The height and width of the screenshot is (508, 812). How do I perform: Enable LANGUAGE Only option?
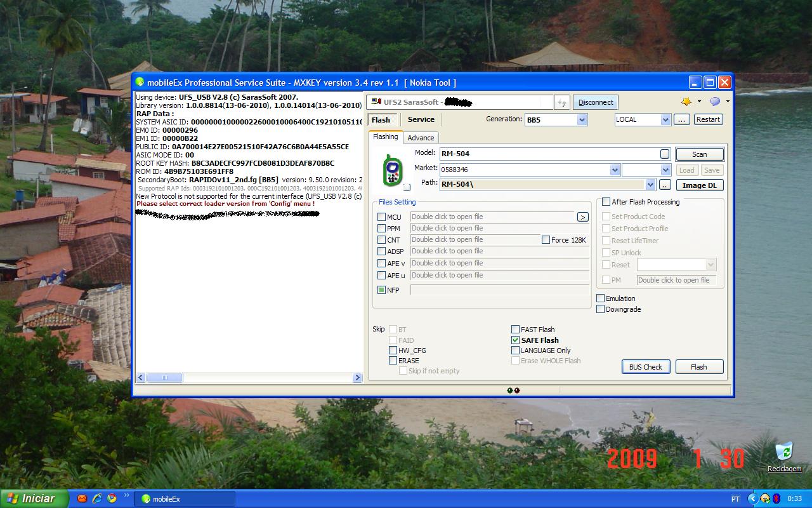515,351
